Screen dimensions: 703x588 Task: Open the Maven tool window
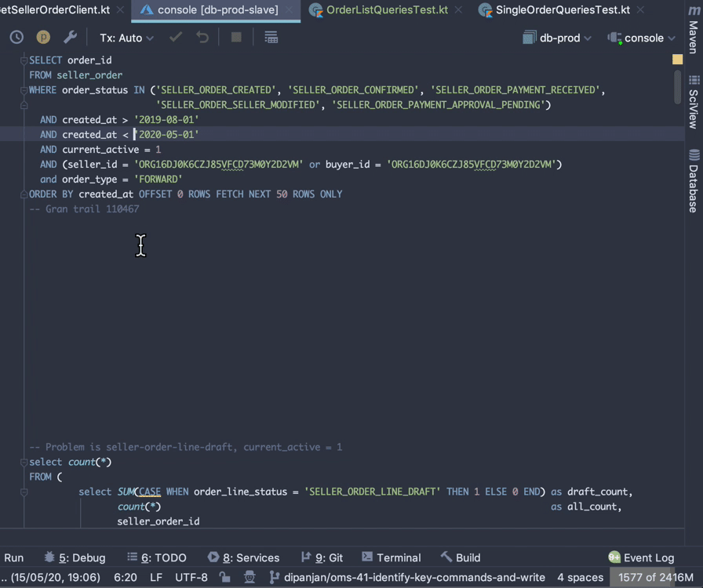pos(694,34)
